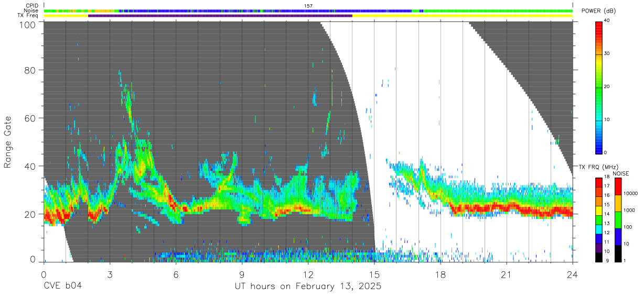This screenshot has height=297, width=644.
Task: Click the 'TX Freq' row label
Action: [29, 16]
